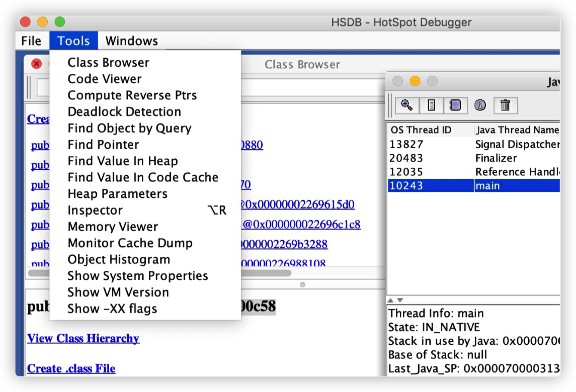The width and height of the screenshot is (576, 392).
Task: Click the Find Crashes info icon
Action: click(480, 105)
